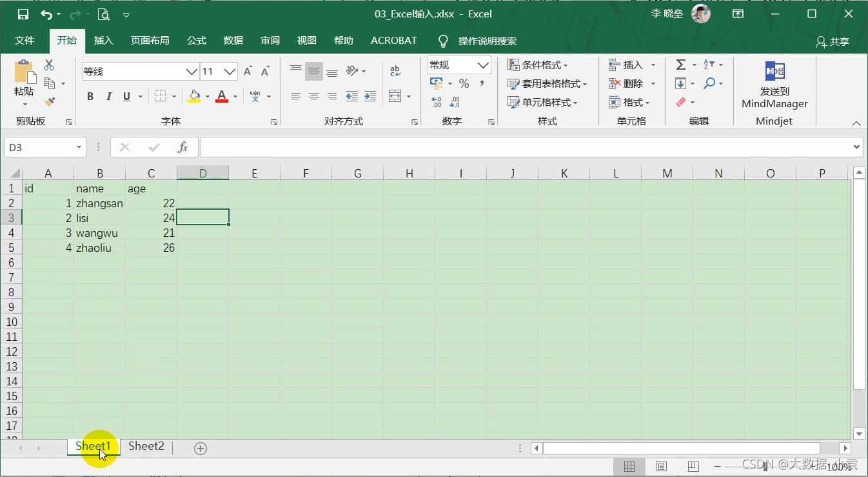Toggle Center horizontal alignment
Image resolution: width=868 pixels, height=477 pixels.
tap(314, 96)
